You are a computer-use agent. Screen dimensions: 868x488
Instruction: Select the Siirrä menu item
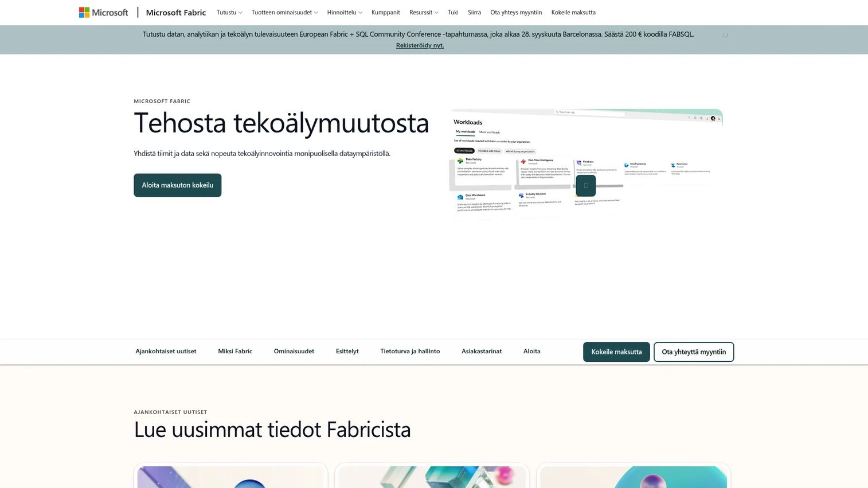[x=474, y=12]
